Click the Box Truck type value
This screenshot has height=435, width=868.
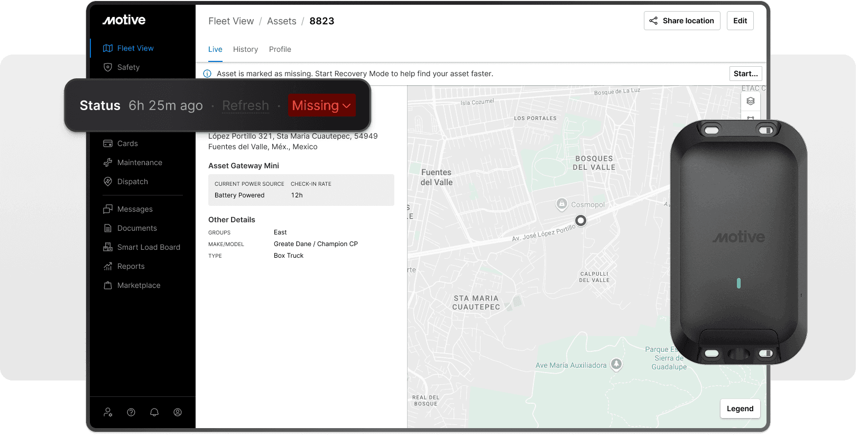[289, 256]
